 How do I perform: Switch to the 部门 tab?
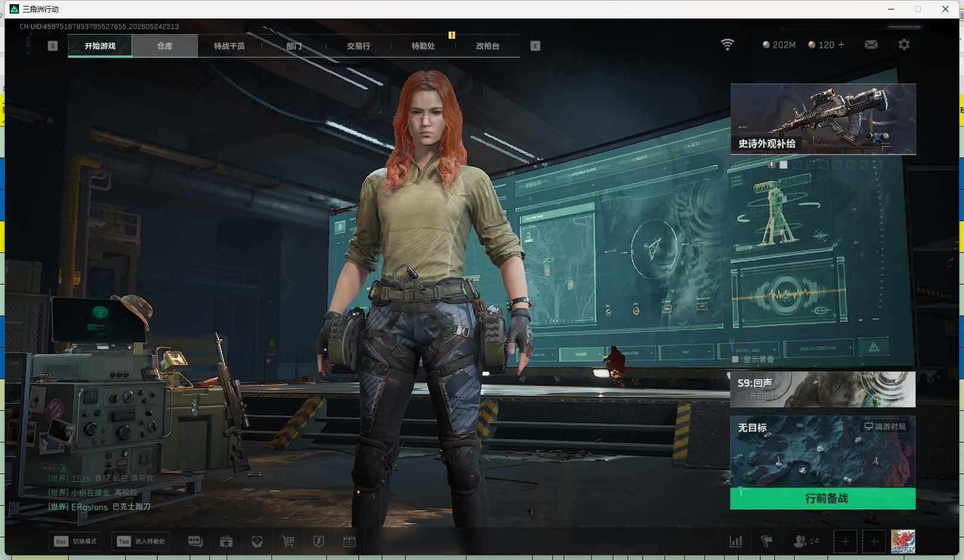(293, 46)
